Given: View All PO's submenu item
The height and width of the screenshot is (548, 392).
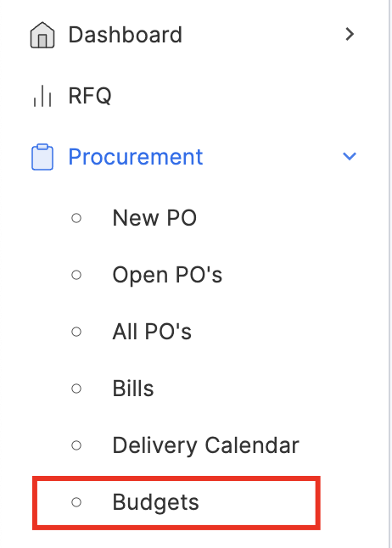Looking at the screenshot, I should (x=152, y=332).
